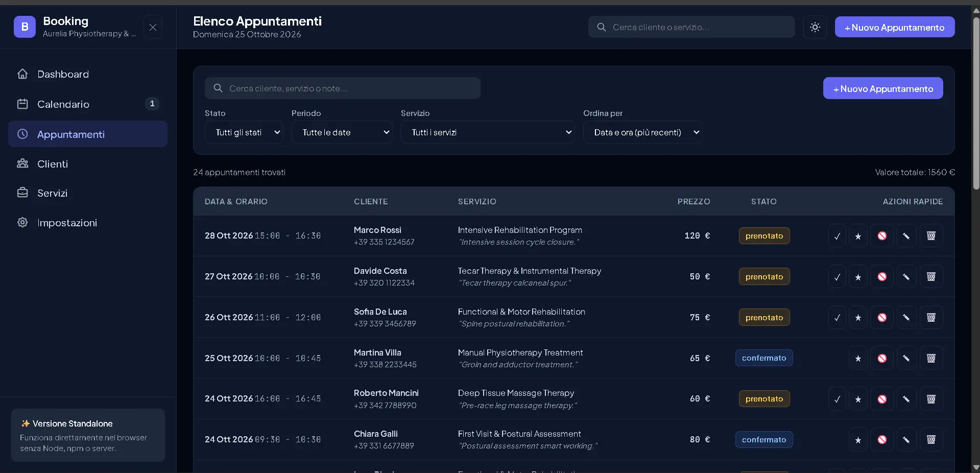Delete Marco Rossi's appointment using trash icon
The height and width of the screenshot is (473, 980).
pos(931,236)
